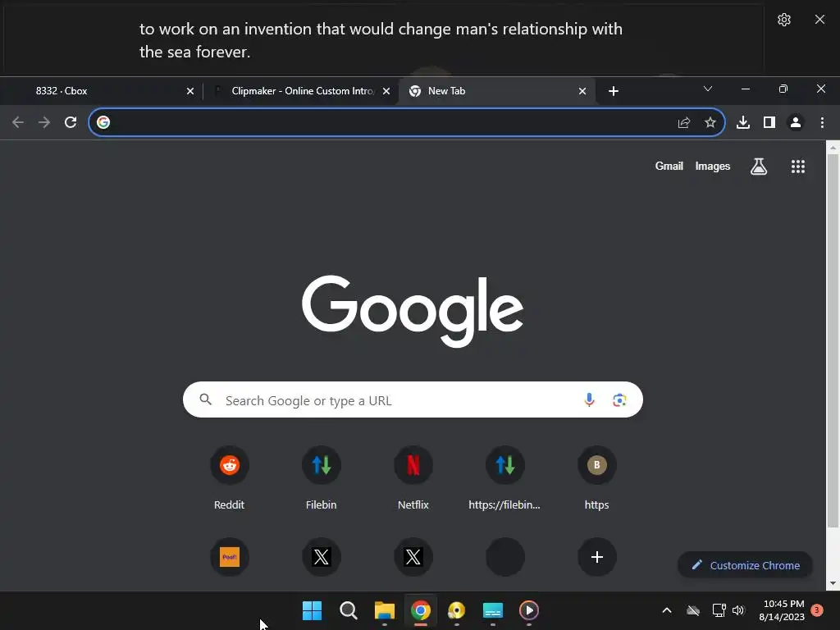Open Search Labs flask icon

759,167
